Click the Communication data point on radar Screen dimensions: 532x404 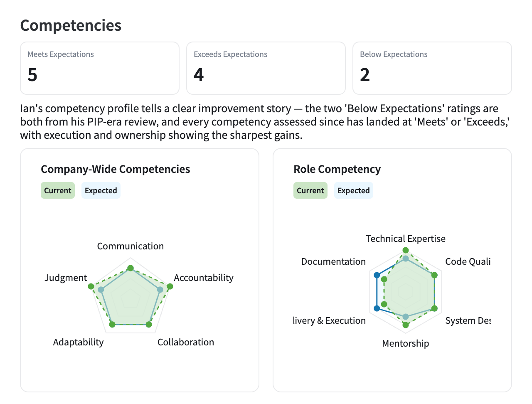pyautogui.click(x=131, y=268)
